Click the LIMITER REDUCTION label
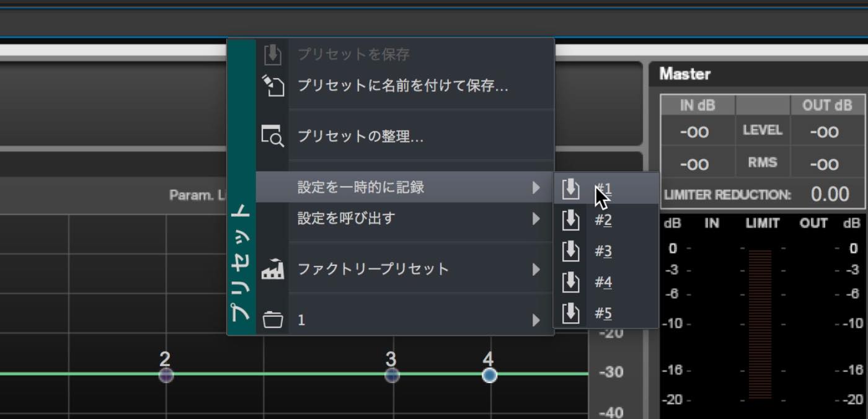868x419 pixels. pyautogui.click(x=727, y=195)
